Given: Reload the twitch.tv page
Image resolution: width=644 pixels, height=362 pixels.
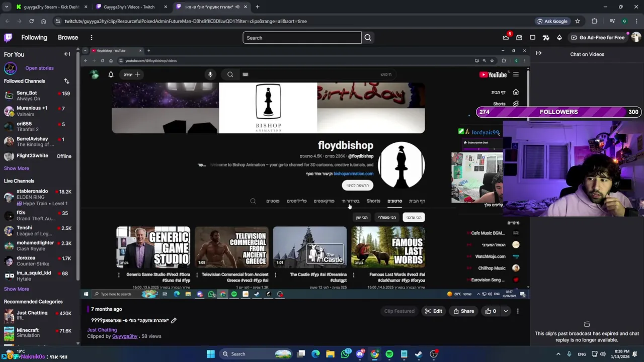Looking at the screenshot, I should pos(31,21).
